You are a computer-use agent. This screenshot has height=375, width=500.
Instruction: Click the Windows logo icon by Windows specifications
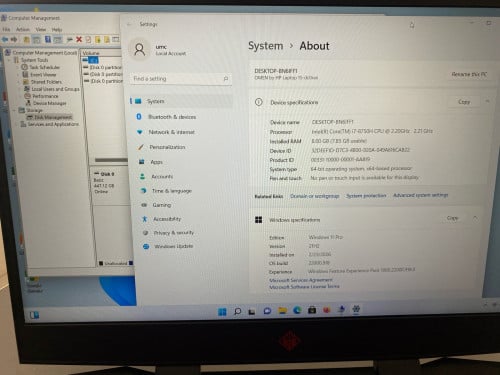tap(258, 220)
